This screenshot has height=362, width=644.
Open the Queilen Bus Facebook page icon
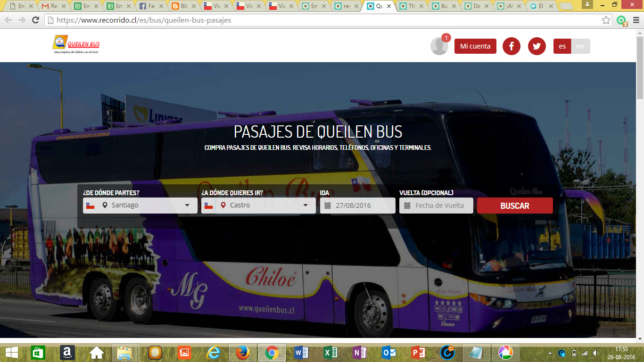tap(511, 46)
